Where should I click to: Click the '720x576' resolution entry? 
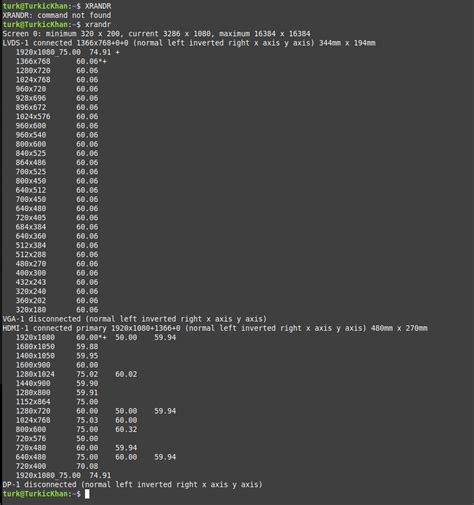(x=31, y=439)
